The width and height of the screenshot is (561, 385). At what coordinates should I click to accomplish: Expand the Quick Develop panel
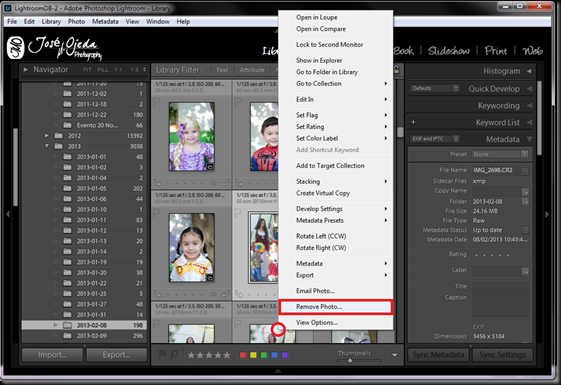(529, 89)
